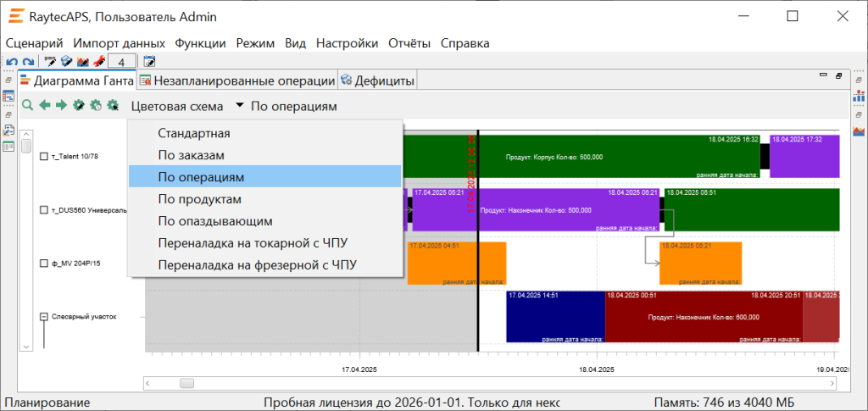Choose По операциям in the dropdown list
This screenshot has height=411, width=868.
click(x=264, y=176)
